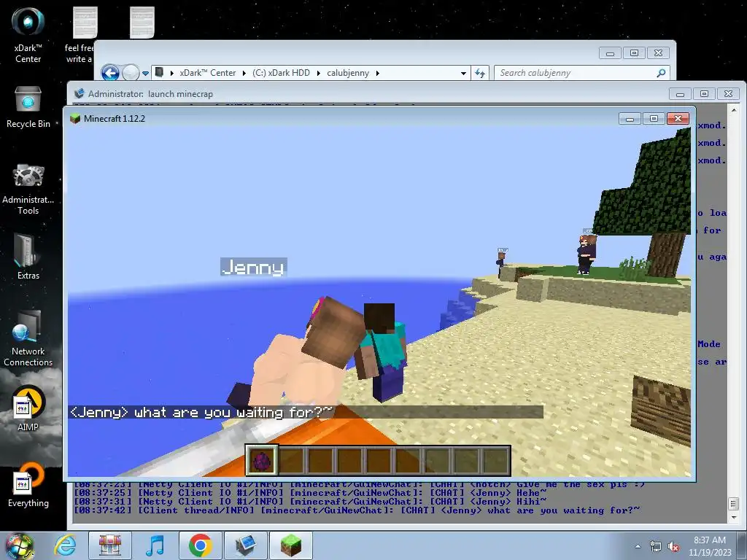
Task: Open the Administrative Tools desktop icon
Action: [x=28, y=190]
